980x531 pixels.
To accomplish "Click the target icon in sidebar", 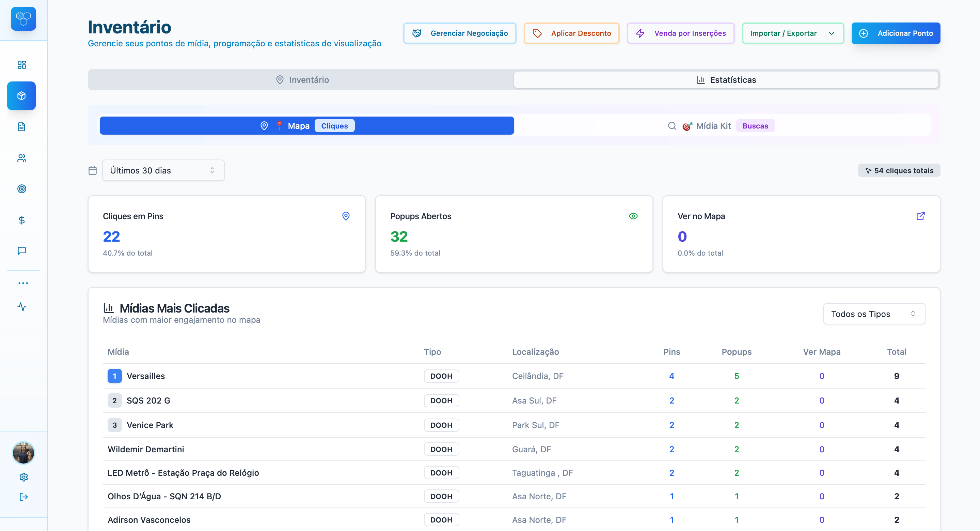I will (x=22, y=189).
